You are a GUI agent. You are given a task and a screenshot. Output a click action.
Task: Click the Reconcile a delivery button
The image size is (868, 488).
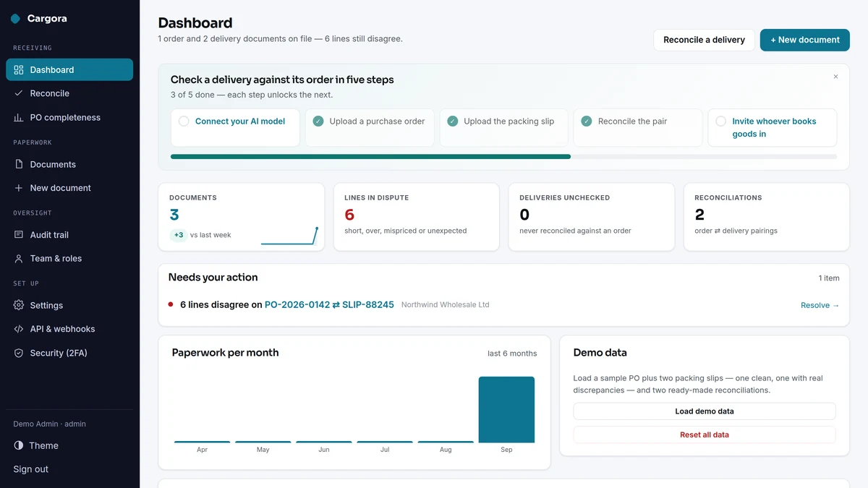coord(704,40)
